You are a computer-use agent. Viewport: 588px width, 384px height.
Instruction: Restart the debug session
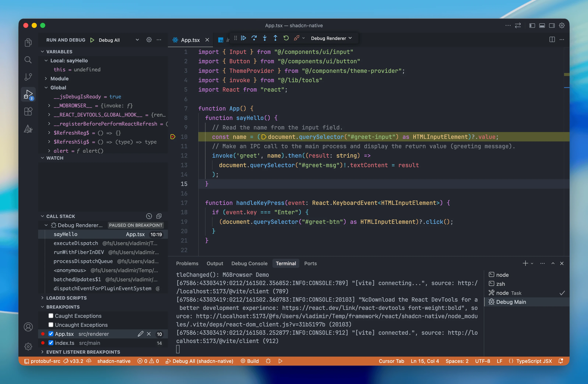click(x=286, y=38)
